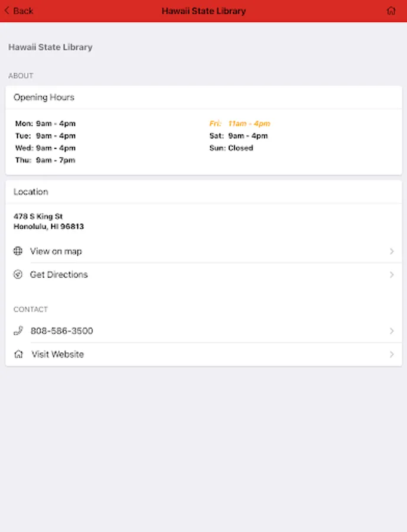Click the Opening Hours card header
This screenshot has height=532, width=407.
[44, 98]
